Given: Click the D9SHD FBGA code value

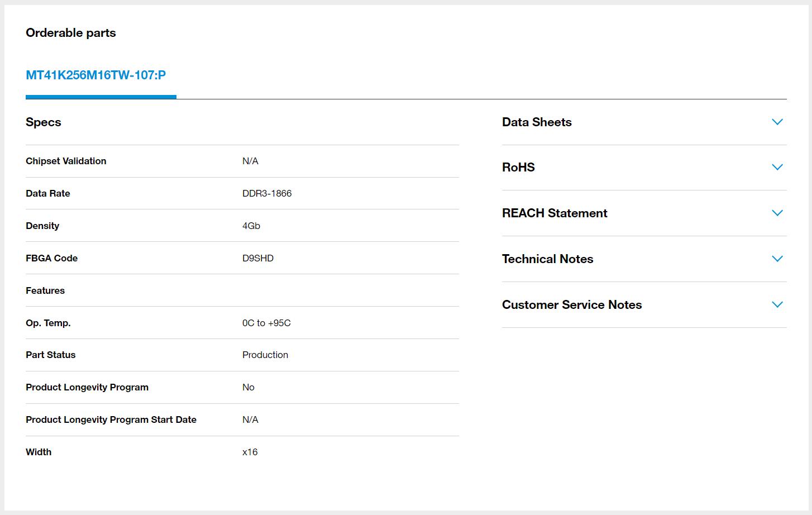Looking at the screenshot, I should [257, 259].
